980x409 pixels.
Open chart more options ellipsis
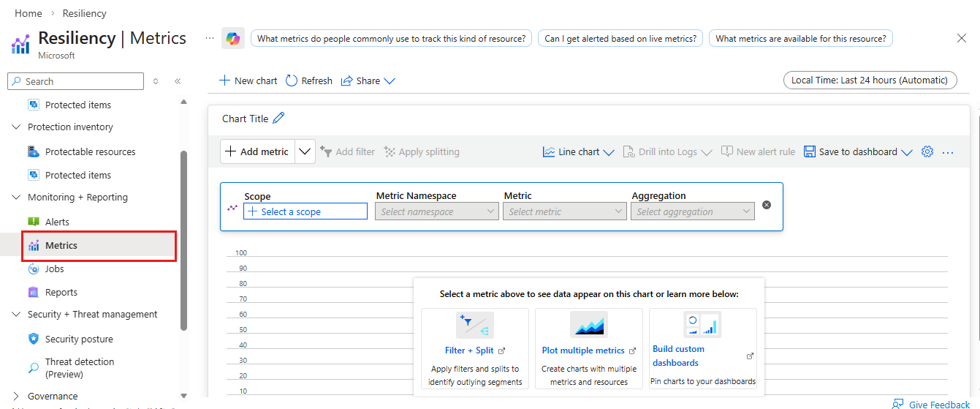[948, 152]
